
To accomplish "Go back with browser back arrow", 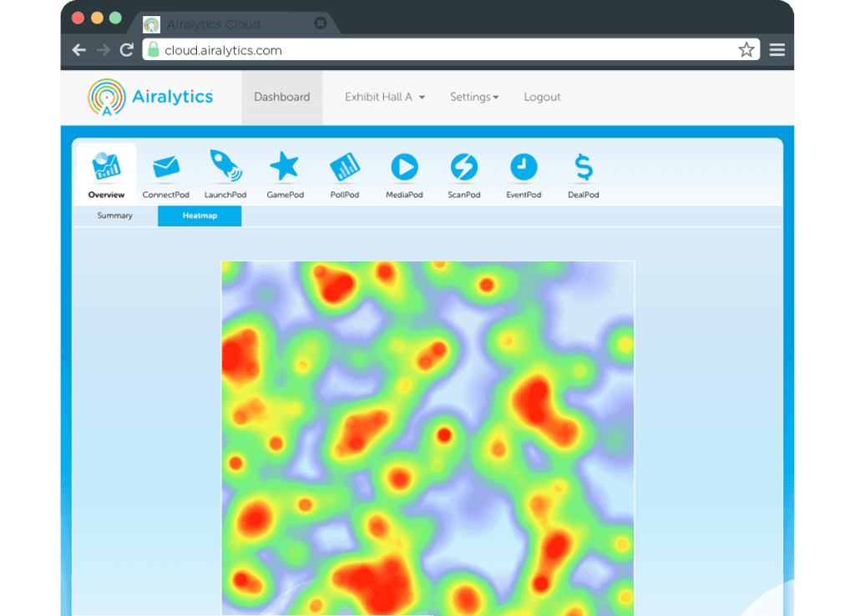I will pos(79,50).
